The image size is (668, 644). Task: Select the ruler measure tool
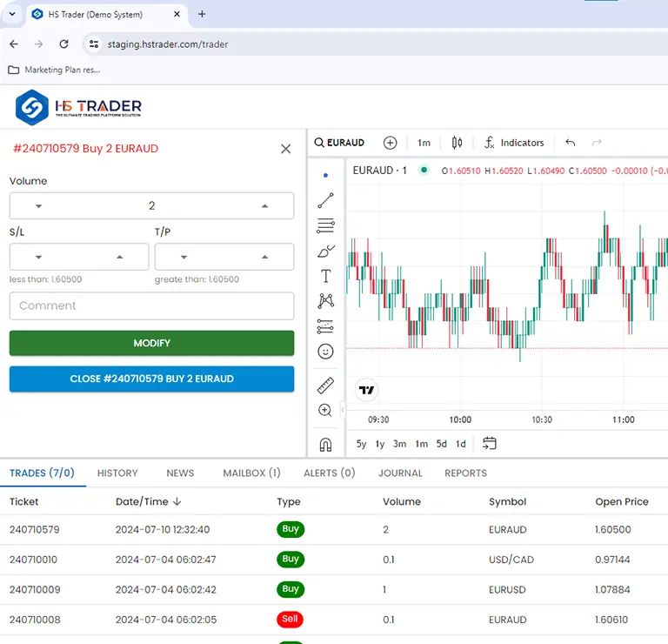point(326,385)
